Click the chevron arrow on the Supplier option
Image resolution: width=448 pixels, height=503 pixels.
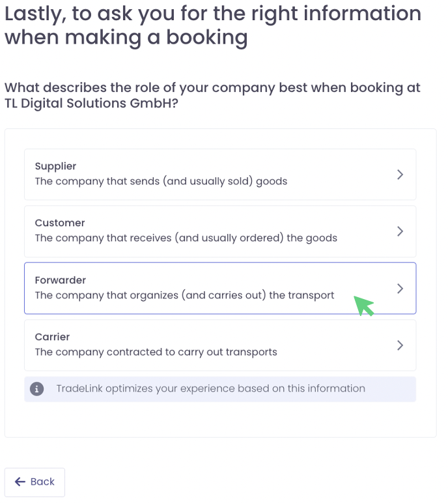tap(400, 175)
